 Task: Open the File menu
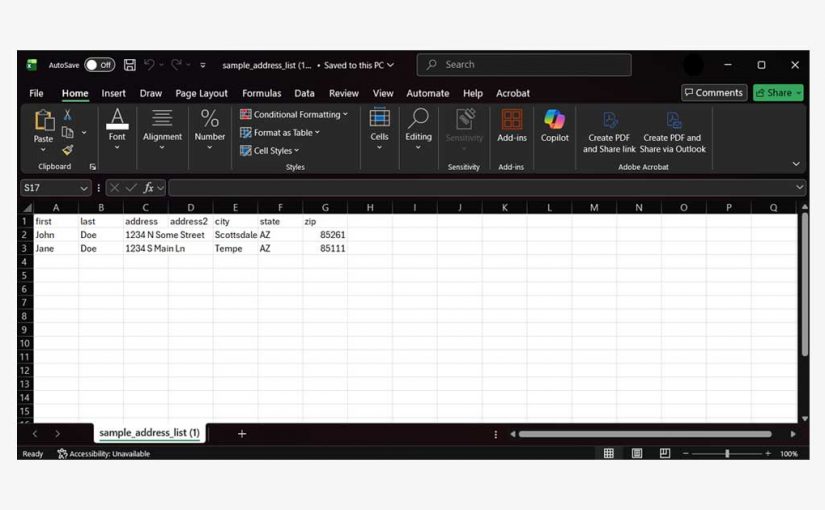(x=36, y=93)
